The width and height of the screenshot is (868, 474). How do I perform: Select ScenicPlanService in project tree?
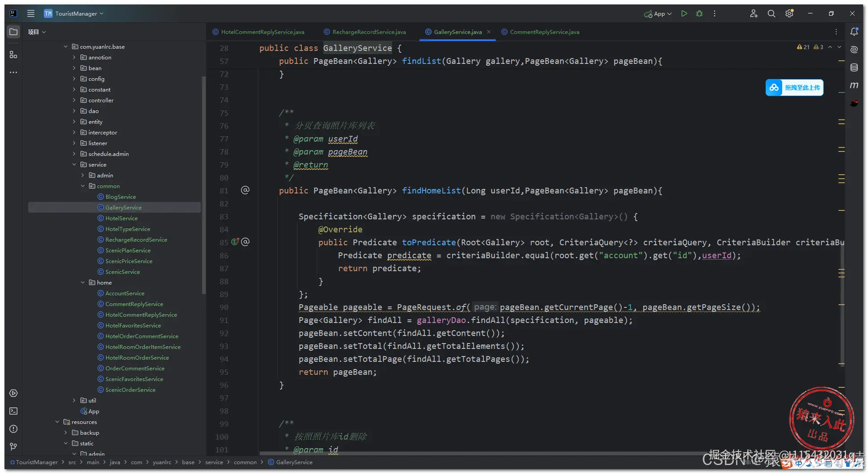tap(128, 250)
